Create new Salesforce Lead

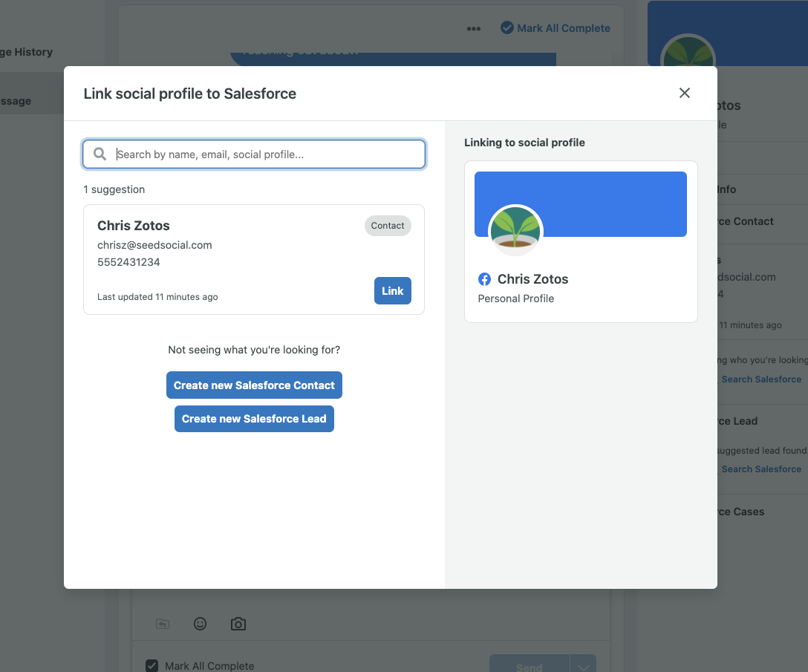254,419
